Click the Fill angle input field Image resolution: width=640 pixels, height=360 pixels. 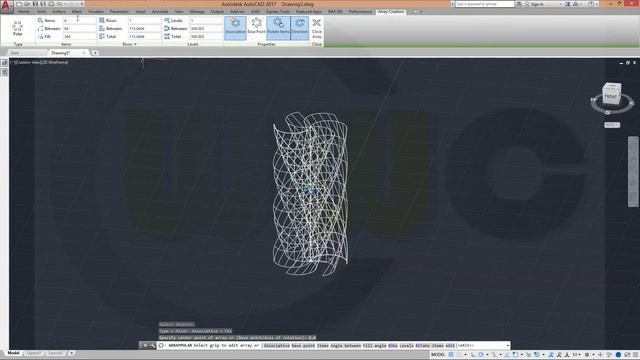(79, 36)
